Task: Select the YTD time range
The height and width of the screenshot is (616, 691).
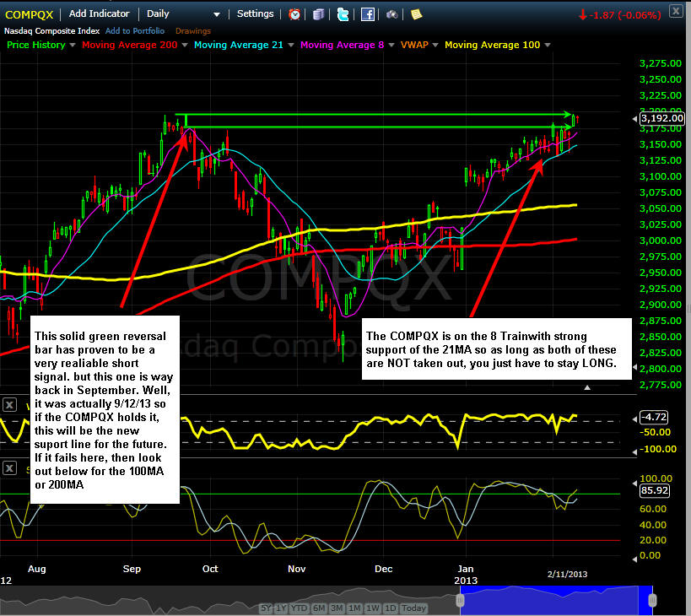Action: (299, 608)
